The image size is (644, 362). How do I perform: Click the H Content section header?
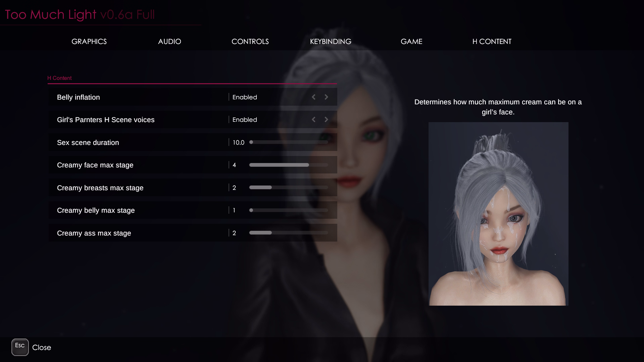click(59, 78)
